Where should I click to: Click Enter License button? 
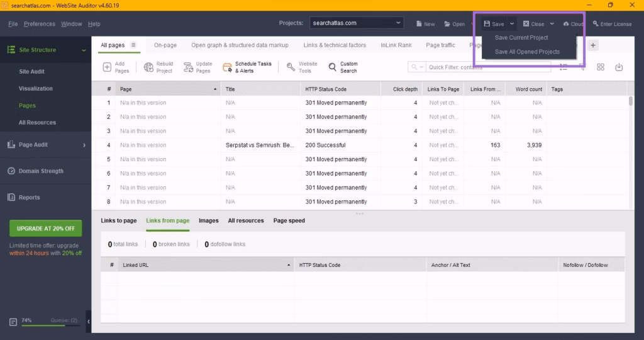[x=612, y=24]
